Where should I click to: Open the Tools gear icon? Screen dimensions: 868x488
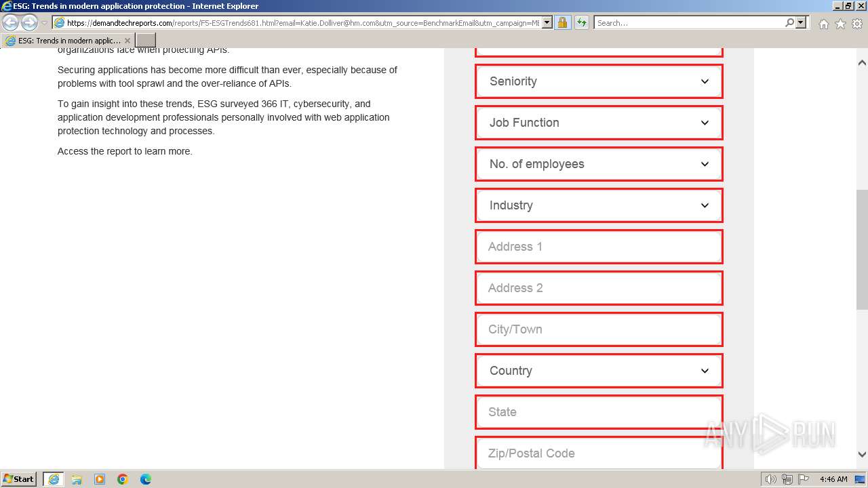(x=857, y=24)
